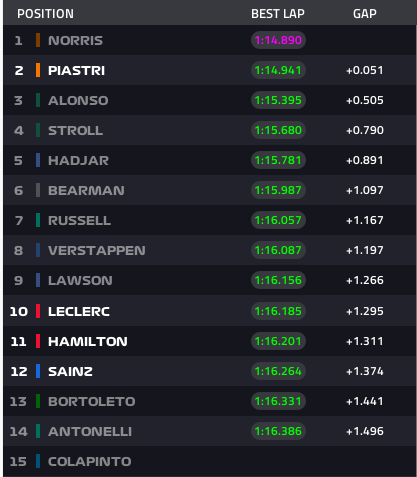Viewport: 417px width, 477px height.
Task: Click the GAP column header
Action: coord(365,14)
